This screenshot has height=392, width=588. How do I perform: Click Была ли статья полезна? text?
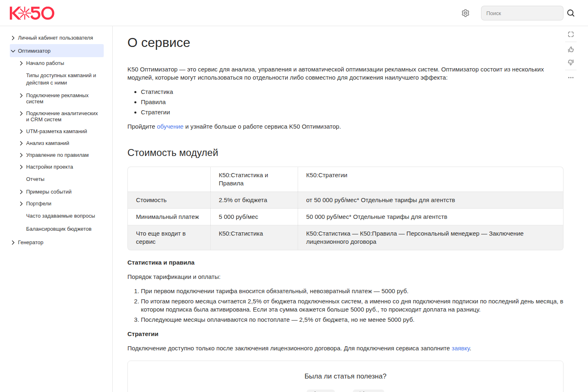(x=345, y=376)
